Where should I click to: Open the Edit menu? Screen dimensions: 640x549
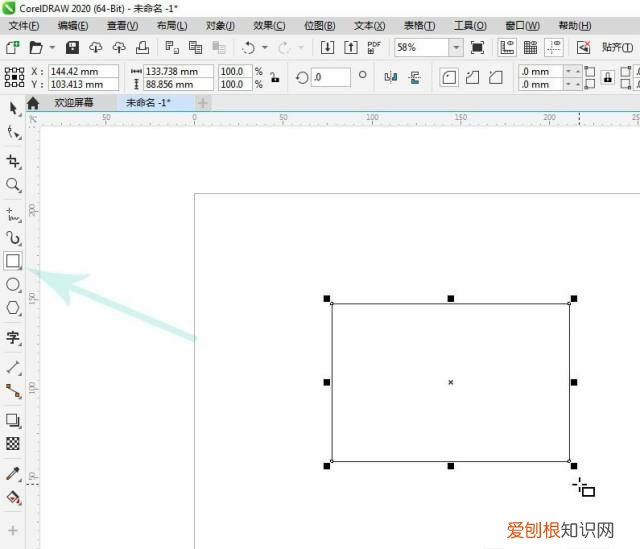[x=73, y=26]
